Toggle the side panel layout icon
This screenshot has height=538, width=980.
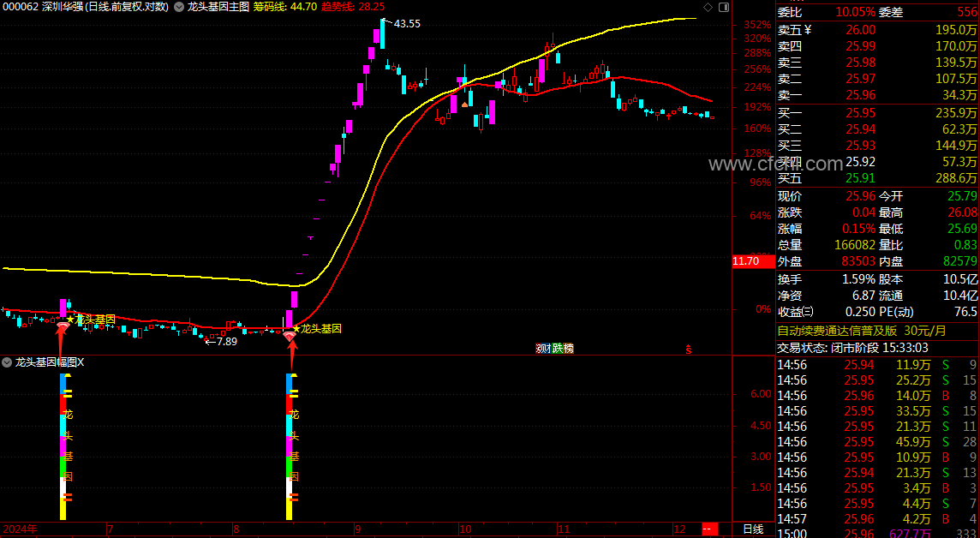click(724, 7)
